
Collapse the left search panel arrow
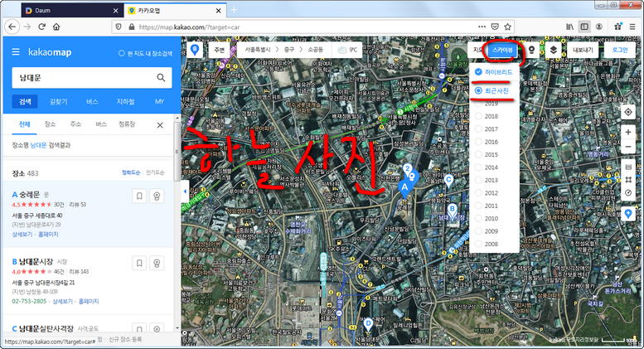pyautogui.click(x=185, y=191)
